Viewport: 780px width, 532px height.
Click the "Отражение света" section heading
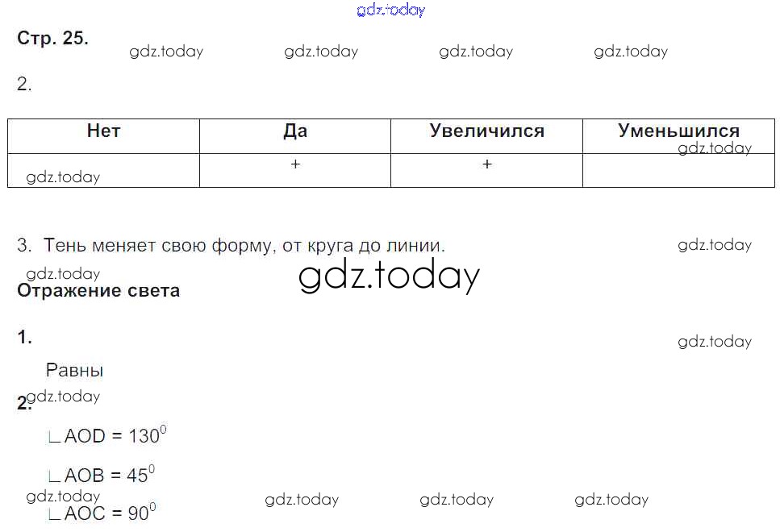pos(98,291)
